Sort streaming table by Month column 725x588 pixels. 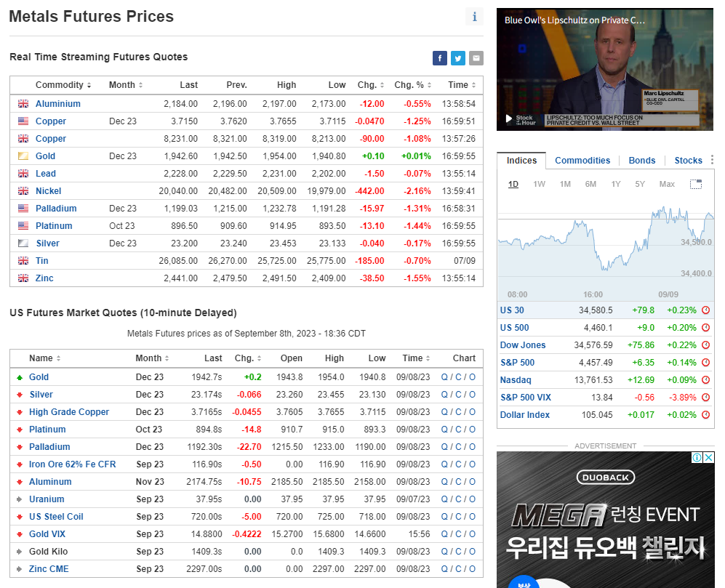125,85
